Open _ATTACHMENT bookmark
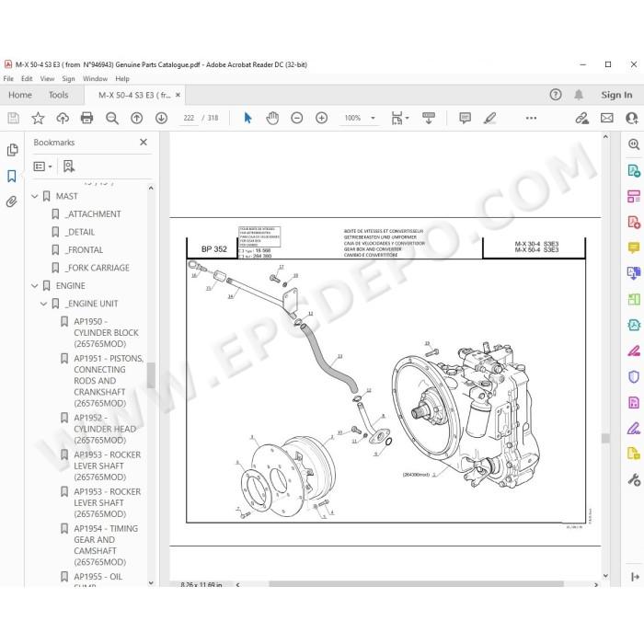Viewport: 644px width, 644px height. pos(94,214)
